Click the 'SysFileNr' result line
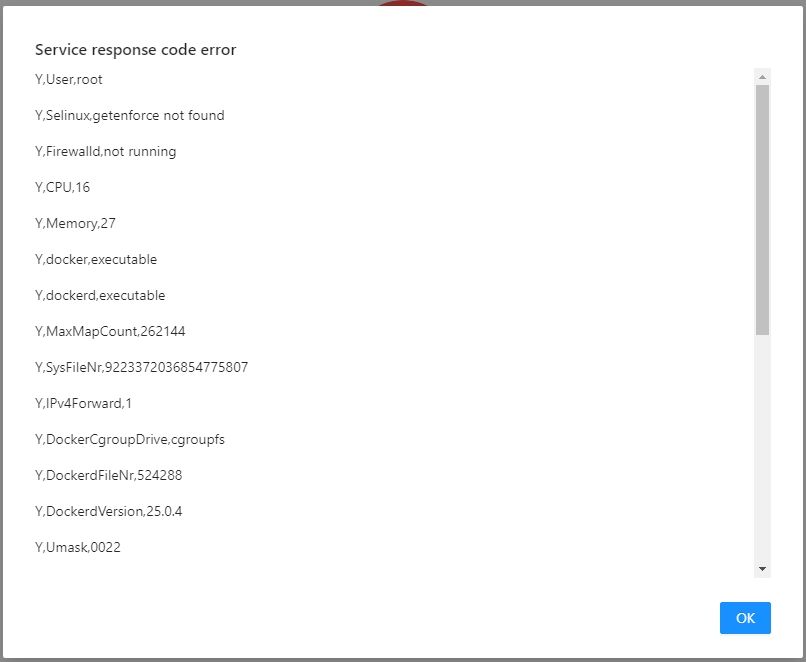 [x=141, y=367]
